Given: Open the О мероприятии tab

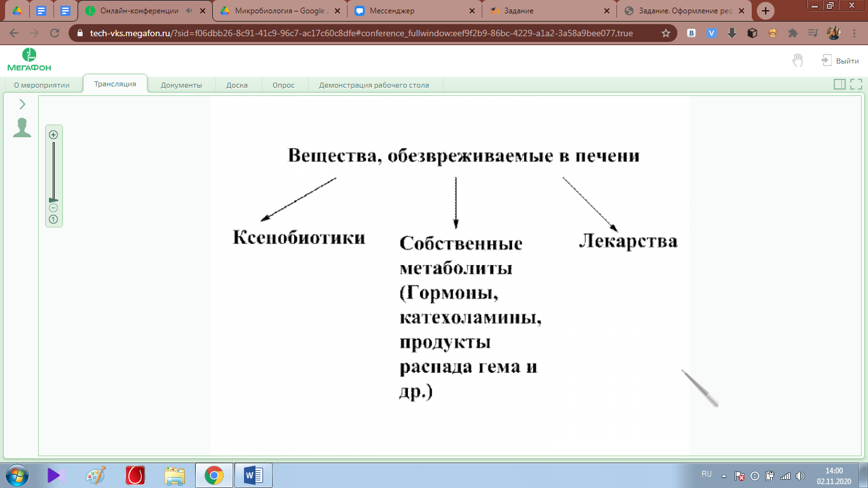Looking at the screenshot, I should click(42, 85).
